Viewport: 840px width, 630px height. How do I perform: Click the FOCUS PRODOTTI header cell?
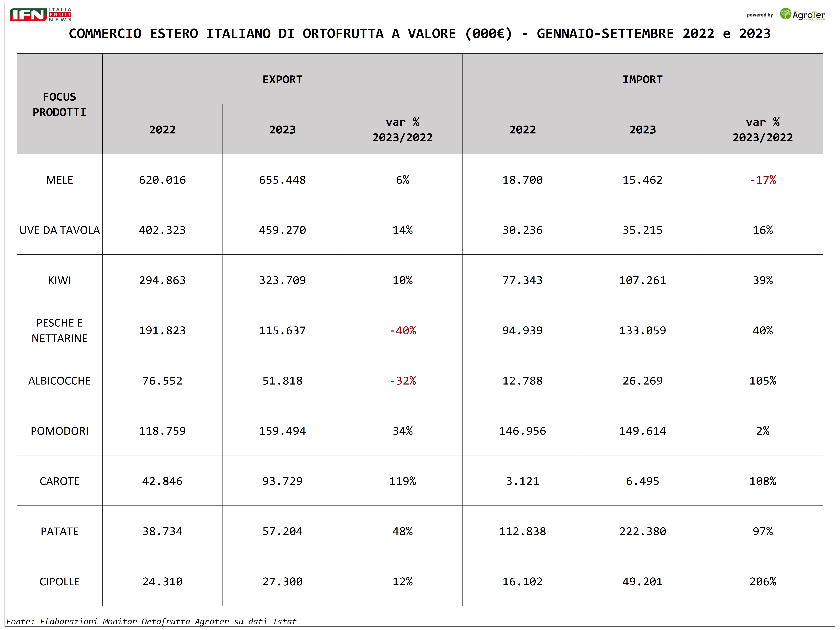click(x=60, y=104)
